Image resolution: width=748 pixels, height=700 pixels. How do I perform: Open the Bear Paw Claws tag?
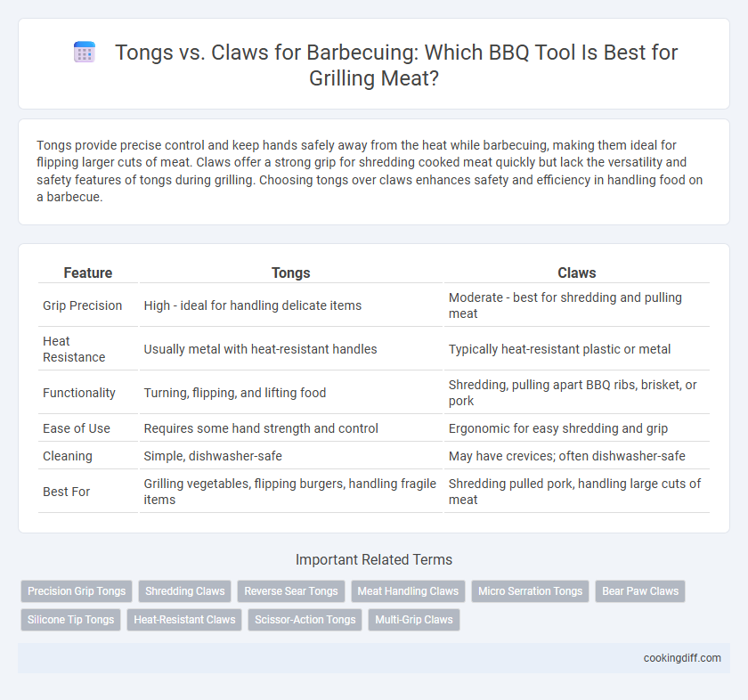click(640, 591)
